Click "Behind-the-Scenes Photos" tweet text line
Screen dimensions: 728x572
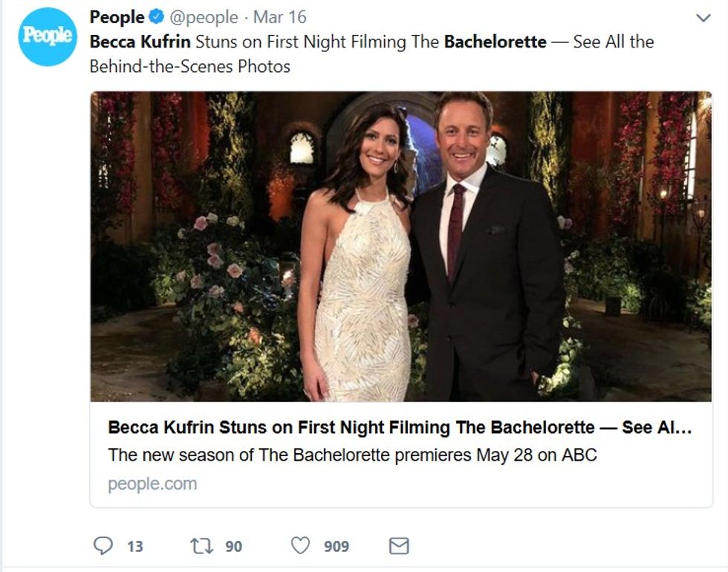click(x=189, y=66)
